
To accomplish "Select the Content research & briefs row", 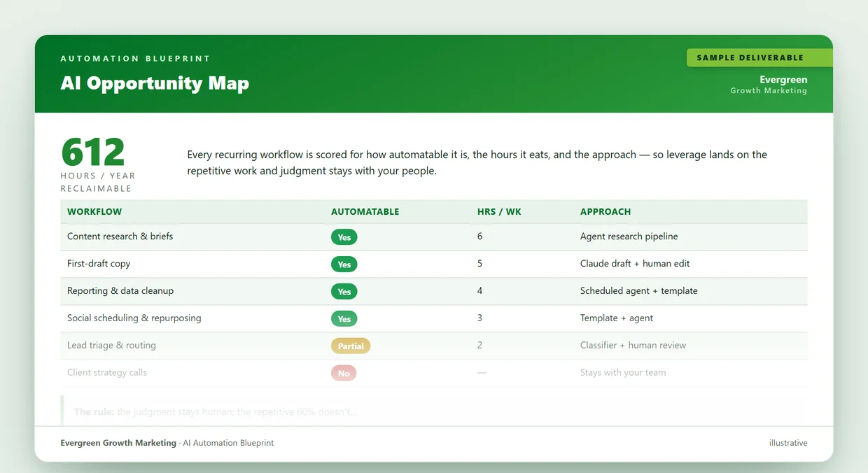I will (434, 236).
